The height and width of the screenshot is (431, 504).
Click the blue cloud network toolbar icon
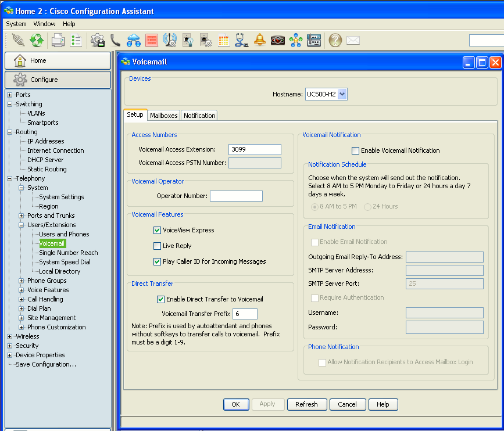[x=133, y=41]
